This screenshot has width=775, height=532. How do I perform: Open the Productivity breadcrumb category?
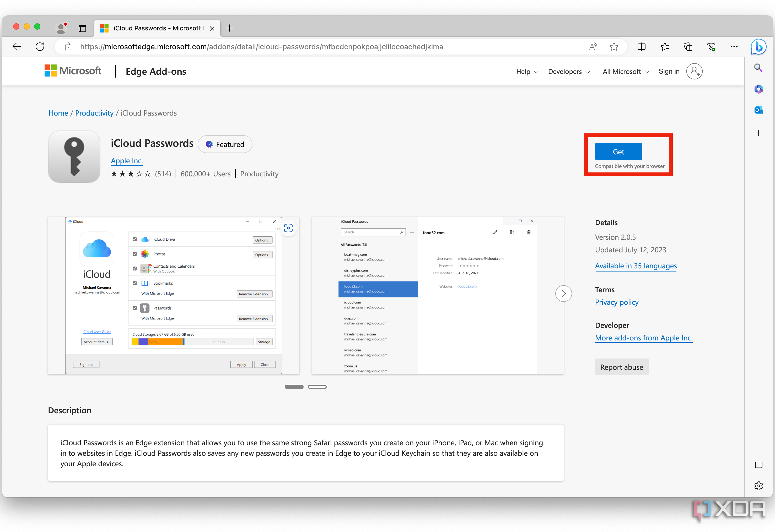[x=94, y=113]
